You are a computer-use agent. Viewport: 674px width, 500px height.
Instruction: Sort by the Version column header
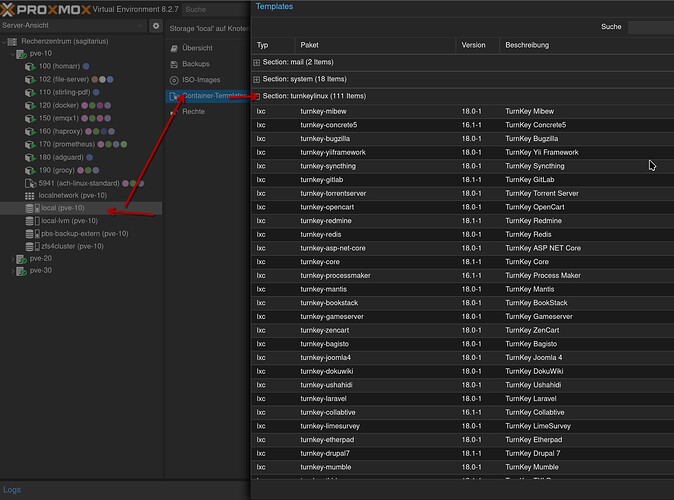coord(478,45)
